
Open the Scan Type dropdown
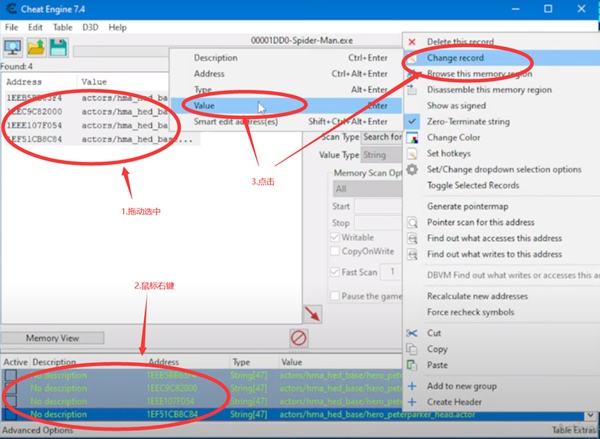[382, 137]
